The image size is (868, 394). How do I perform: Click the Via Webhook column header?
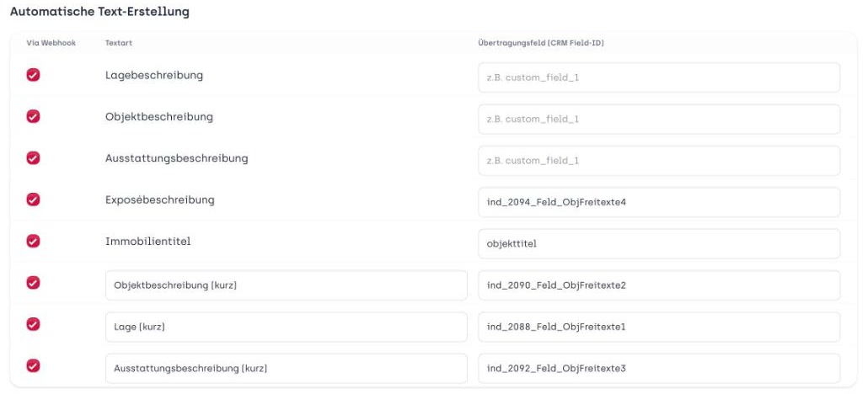51,43
